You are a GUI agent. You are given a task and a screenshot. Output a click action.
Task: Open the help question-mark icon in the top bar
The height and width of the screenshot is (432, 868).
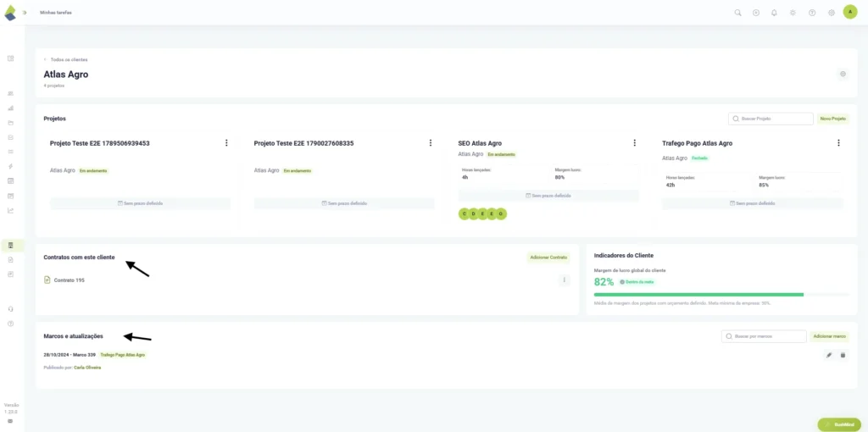point(812,13)
